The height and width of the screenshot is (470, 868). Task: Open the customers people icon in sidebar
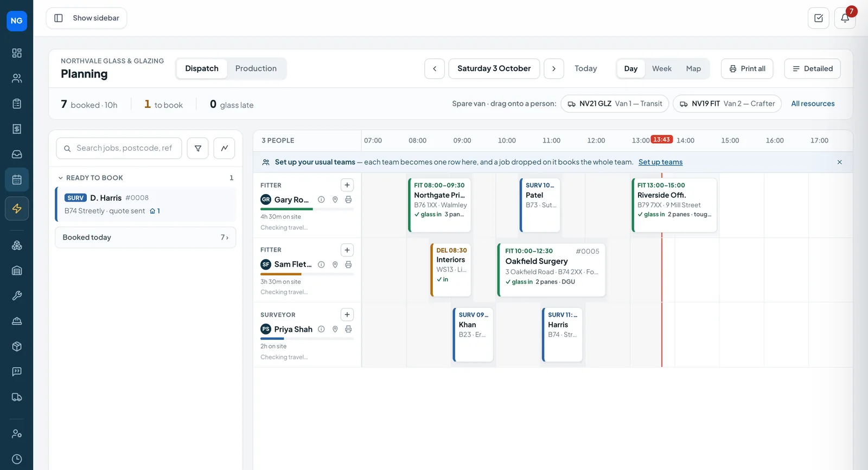coord(17,78)
